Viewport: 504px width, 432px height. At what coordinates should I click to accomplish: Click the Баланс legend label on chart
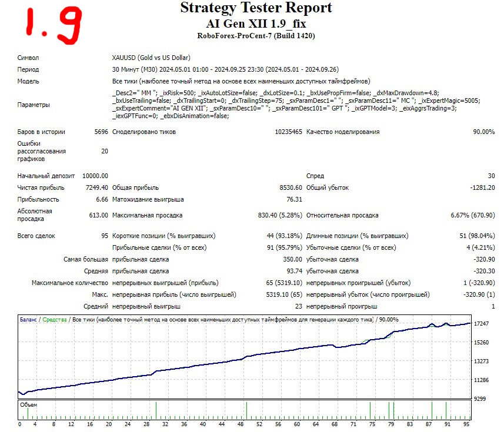[28, 320]
